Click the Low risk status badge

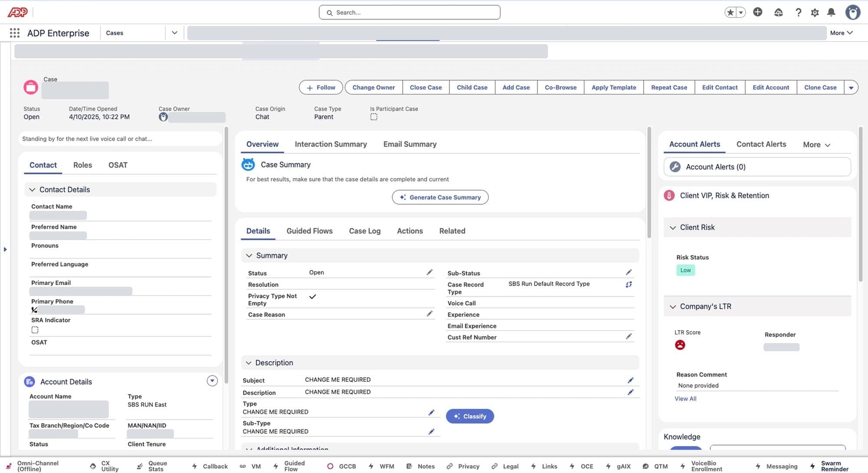685,270
